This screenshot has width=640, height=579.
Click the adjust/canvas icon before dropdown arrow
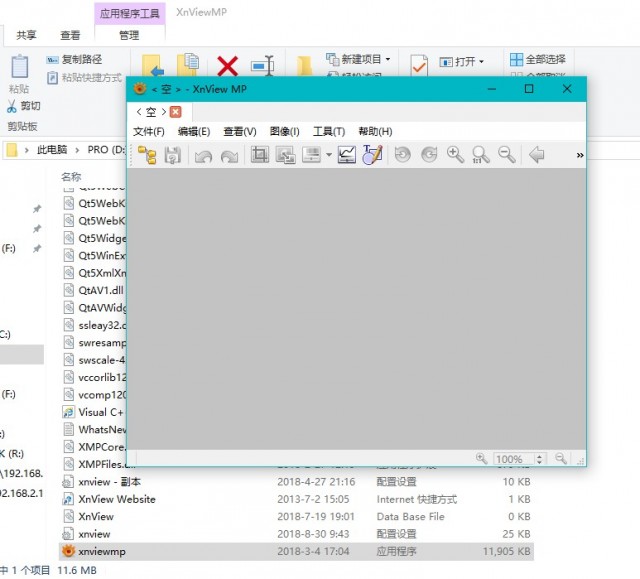[x=311, y=155]
